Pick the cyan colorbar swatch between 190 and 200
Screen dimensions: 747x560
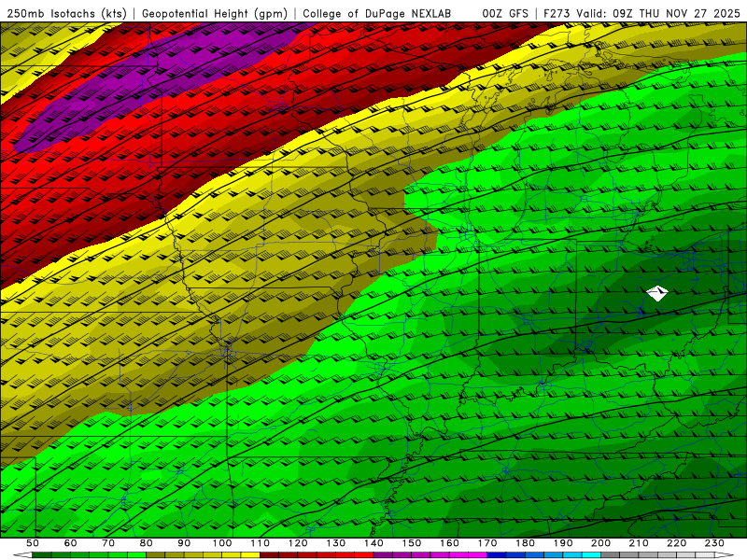592,555
